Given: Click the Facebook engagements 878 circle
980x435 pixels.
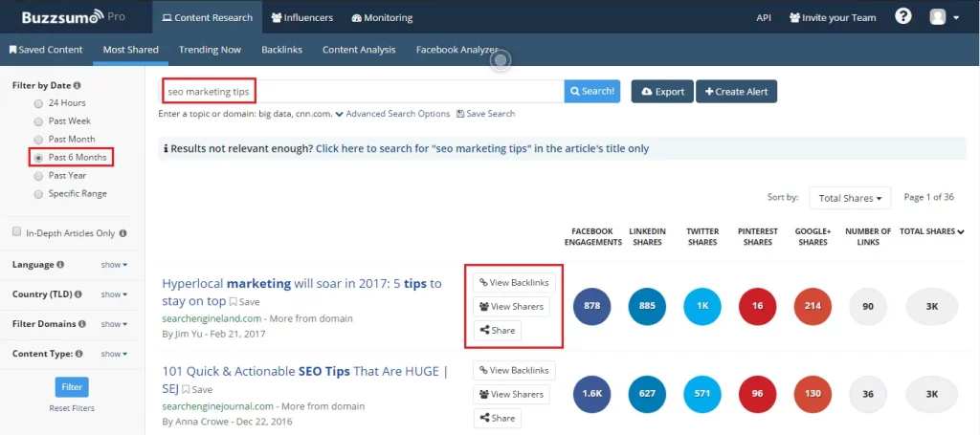Looking at the screenshot, I should point(591,306).
